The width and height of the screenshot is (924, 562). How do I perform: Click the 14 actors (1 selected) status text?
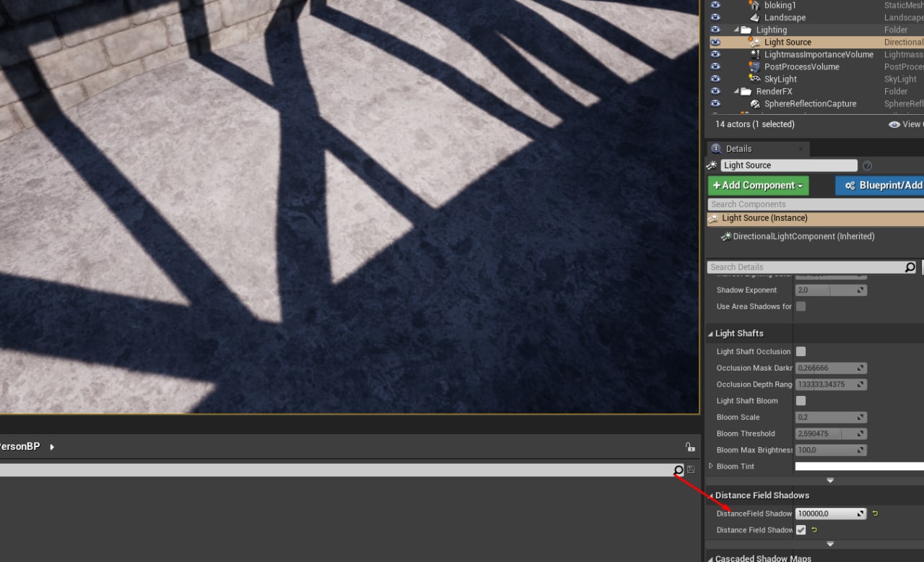[755, 124]
